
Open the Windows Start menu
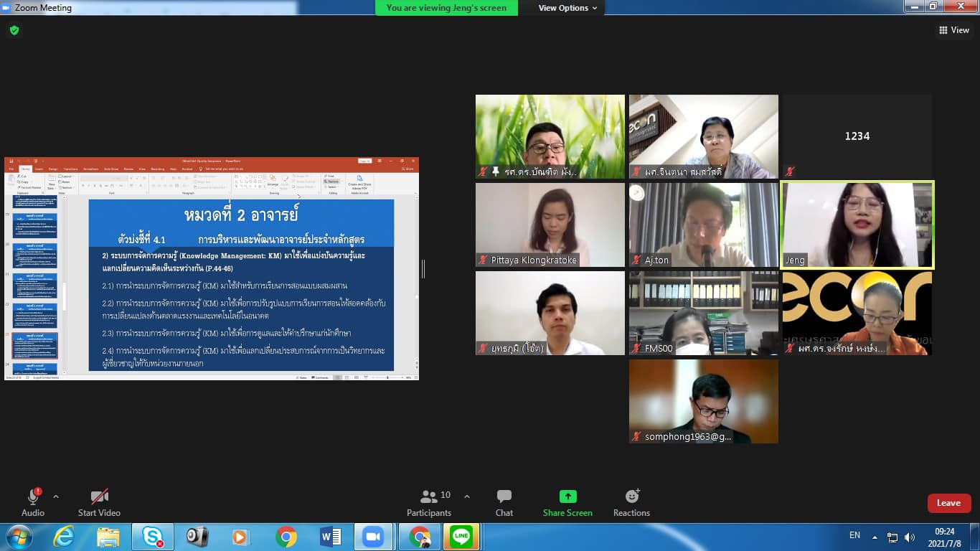(18, 537)
